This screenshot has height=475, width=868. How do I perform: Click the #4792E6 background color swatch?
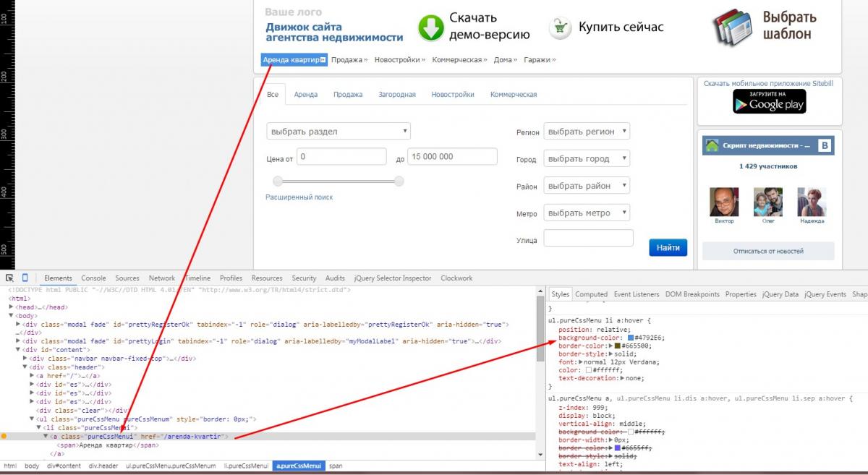pos(630,338)
